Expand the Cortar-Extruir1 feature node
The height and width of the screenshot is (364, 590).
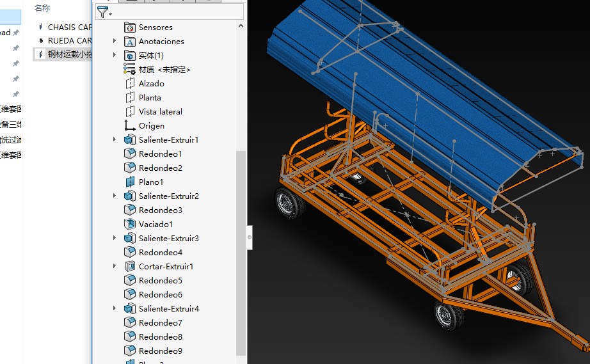[115, 266]
